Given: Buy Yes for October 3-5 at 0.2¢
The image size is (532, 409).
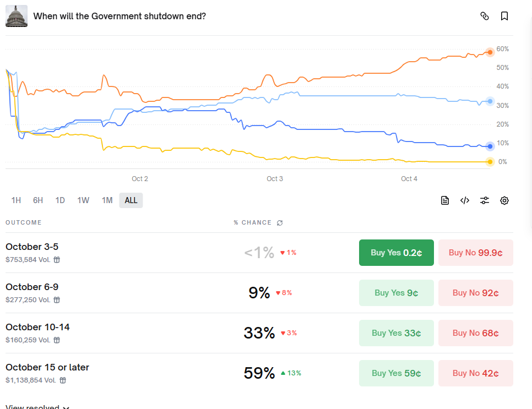Looking at the screenshot, I should 396,253.
